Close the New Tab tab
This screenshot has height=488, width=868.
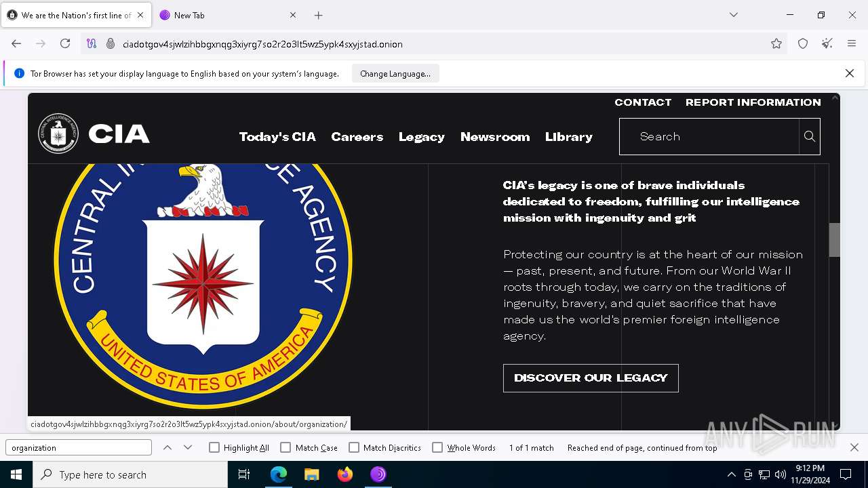click(x=293, y=15)
